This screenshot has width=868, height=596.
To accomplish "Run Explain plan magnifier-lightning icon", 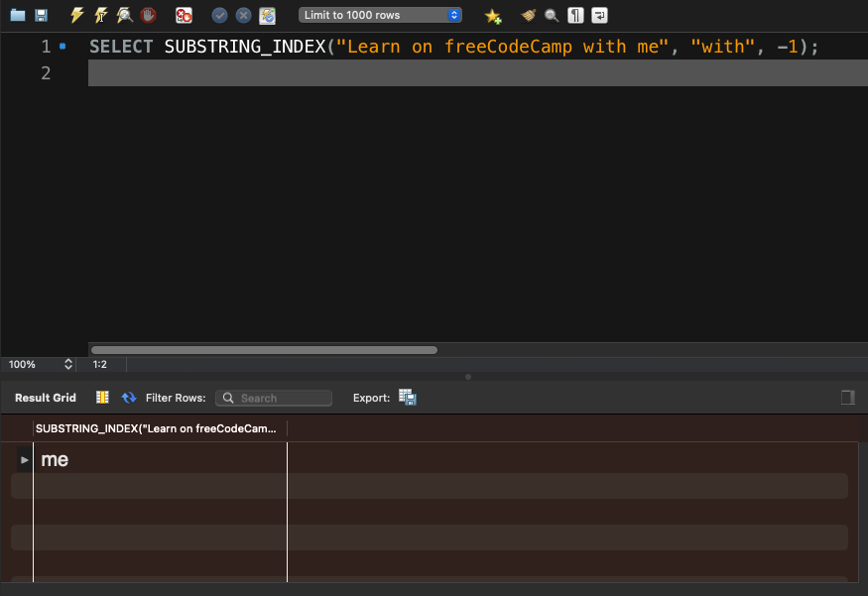I will 124,16.
